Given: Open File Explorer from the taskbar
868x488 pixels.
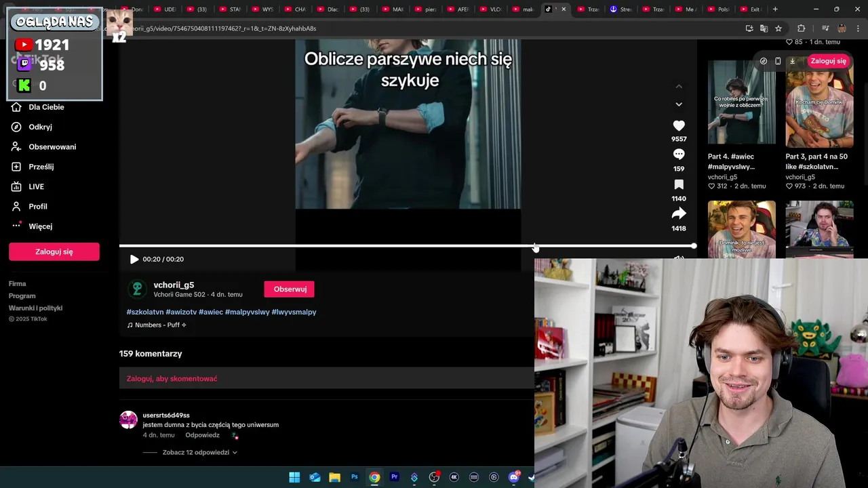Looking at the screenshot, I should tap(334, 477).
